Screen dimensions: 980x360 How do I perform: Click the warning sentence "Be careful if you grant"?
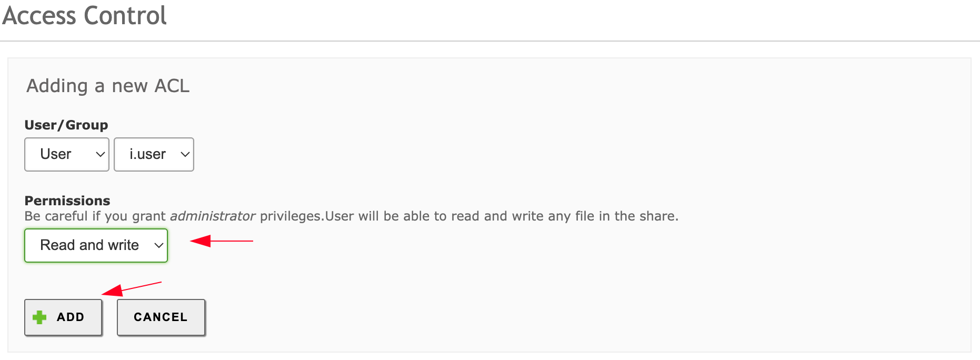(96, 216)
